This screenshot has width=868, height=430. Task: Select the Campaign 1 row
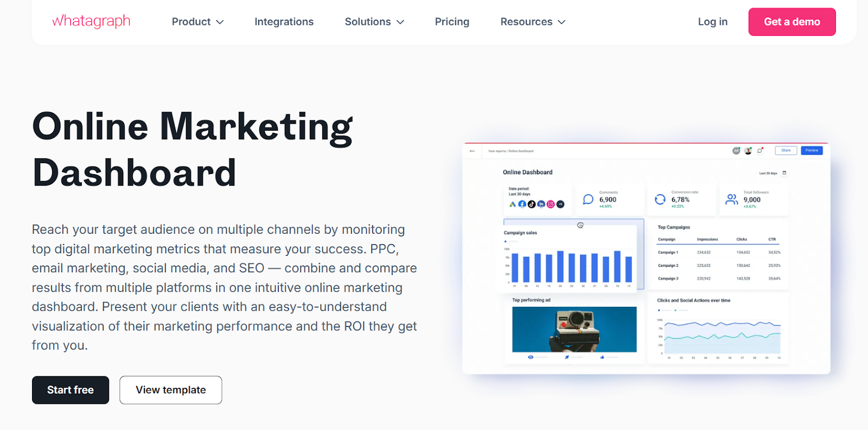click(719, 252)
